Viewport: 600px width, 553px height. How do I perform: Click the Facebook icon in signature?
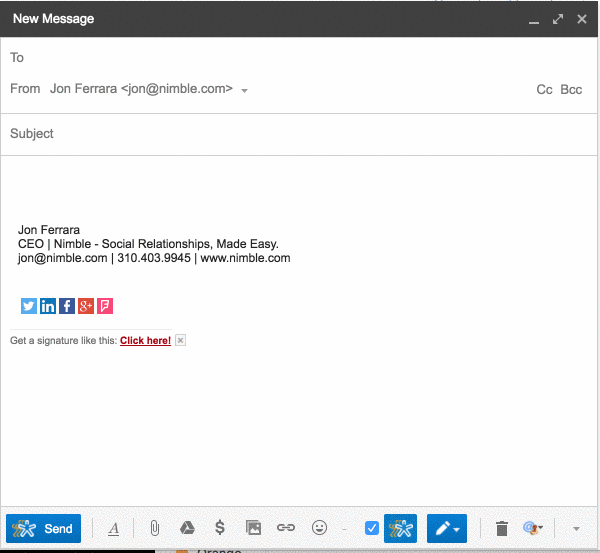click(x=67, y=306)
